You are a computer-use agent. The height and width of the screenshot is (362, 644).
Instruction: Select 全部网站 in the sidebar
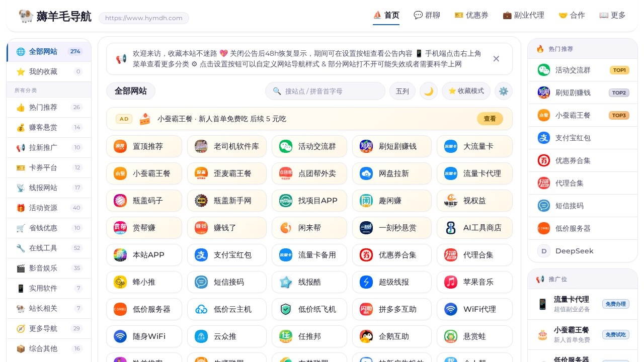click(x=49, y=51)
